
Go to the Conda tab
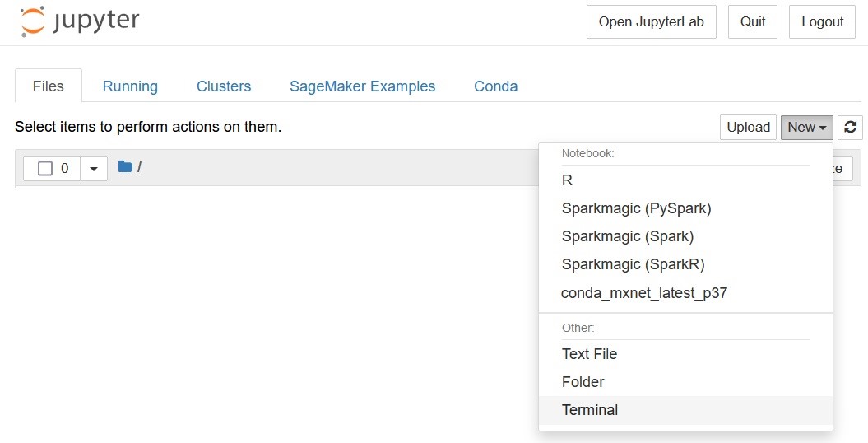pos(495,86)
